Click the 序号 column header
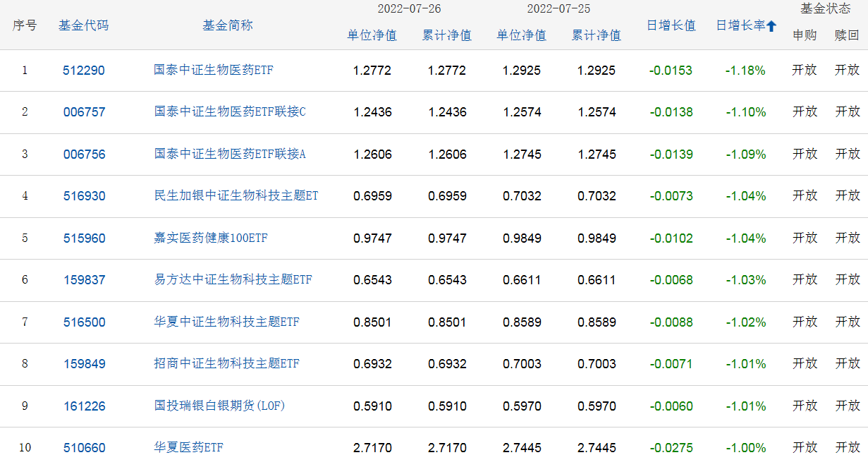 (25, 25)
